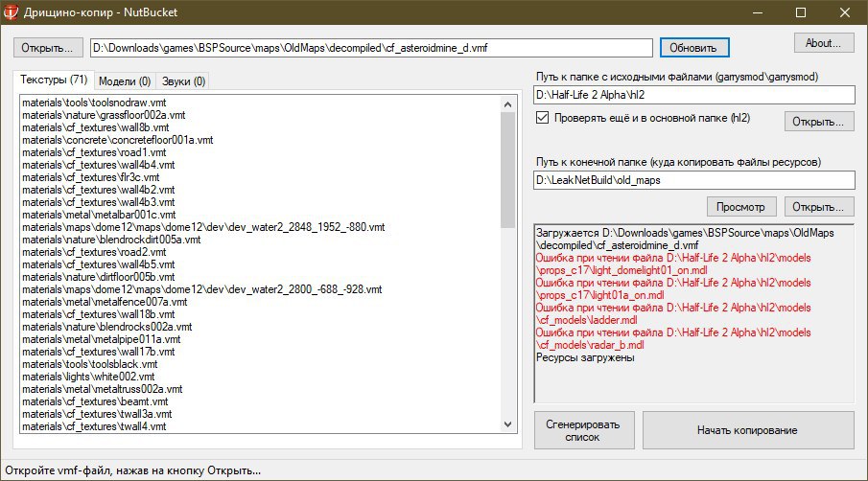Screen dimensions: 868x481
Task: Select materials\concrete\concretefloor001a.vmt
Action: pyautogui.click(x=117, y=140)
